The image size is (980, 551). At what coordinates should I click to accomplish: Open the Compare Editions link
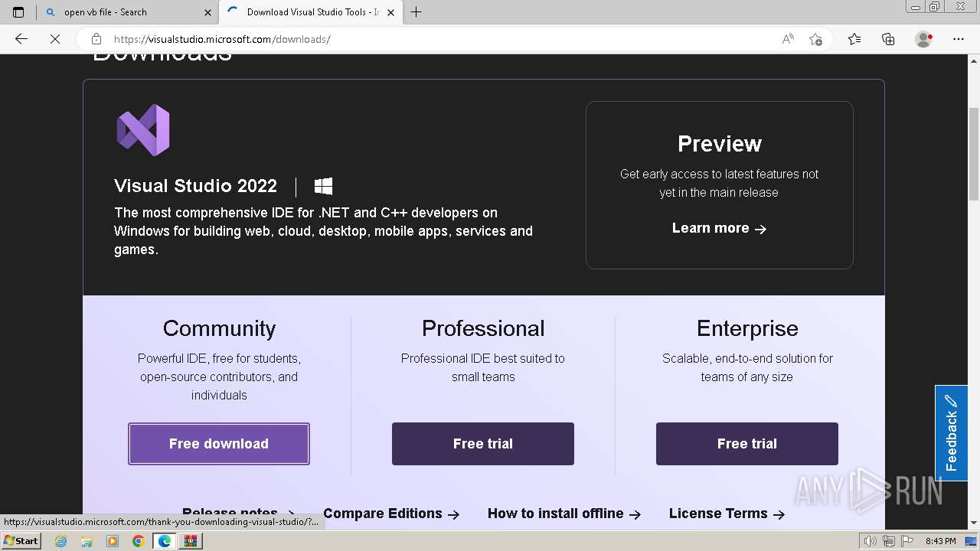click(391, 514)
